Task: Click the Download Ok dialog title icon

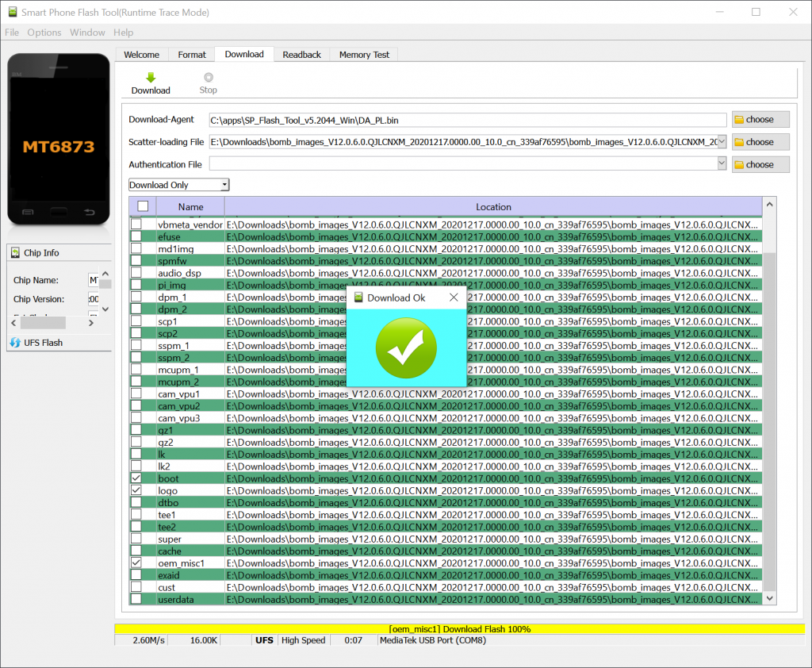Action: 358,298
